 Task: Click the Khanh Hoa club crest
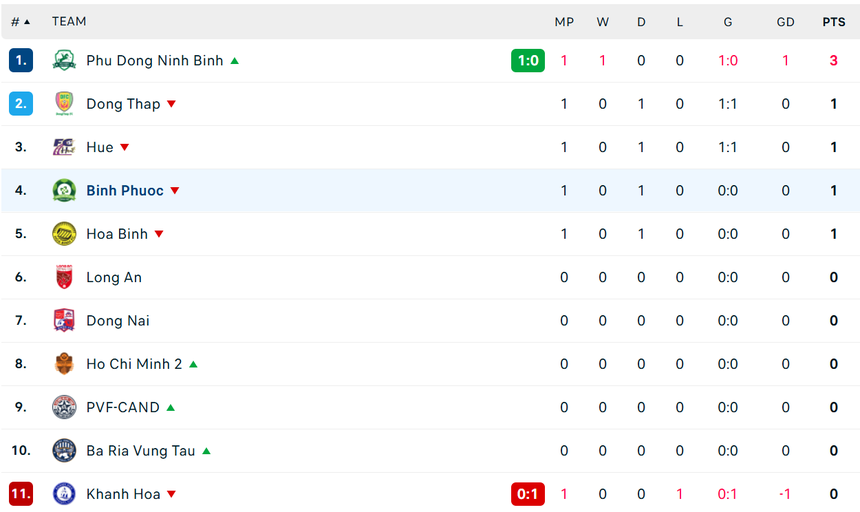point(64,494)
